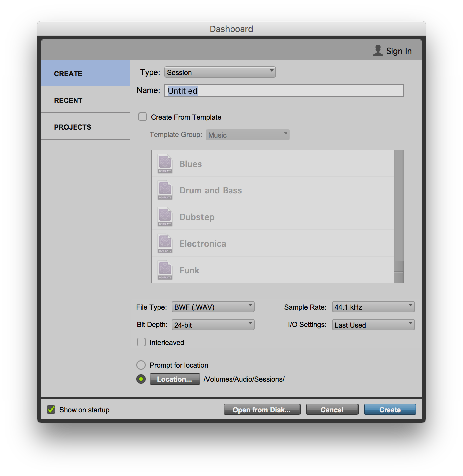This screenshot has width=463, height=476.
Task: Click Open from Disk... button
Action: 262,410
